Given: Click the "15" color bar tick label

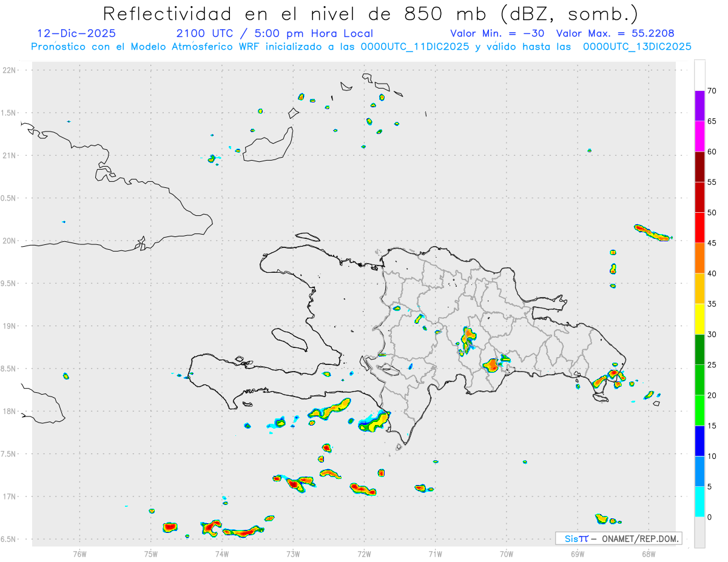Looking at the screenshot, I should pyautogui.click(x=712, y=426).
